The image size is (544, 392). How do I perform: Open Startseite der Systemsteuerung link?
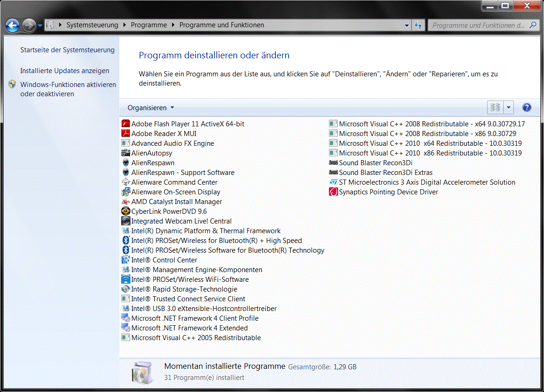tap(68, 50)
